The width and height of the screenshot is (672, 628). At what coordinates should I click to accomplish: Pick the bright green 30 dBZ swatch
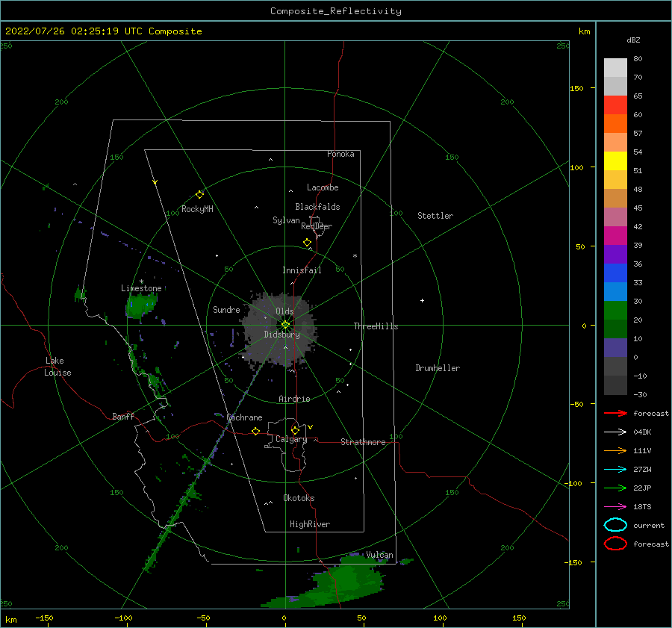click(x=615, y=310)
